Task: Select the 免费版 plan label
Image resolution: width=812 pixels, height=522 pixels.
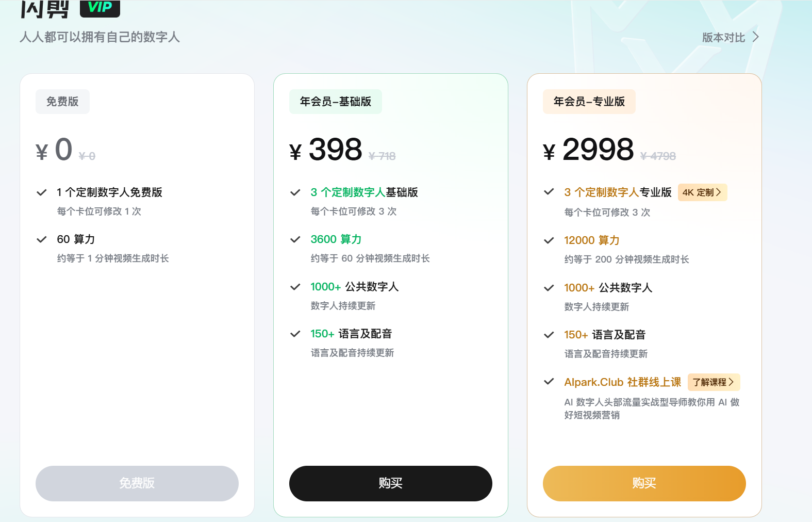Action: tap(62, 102)
